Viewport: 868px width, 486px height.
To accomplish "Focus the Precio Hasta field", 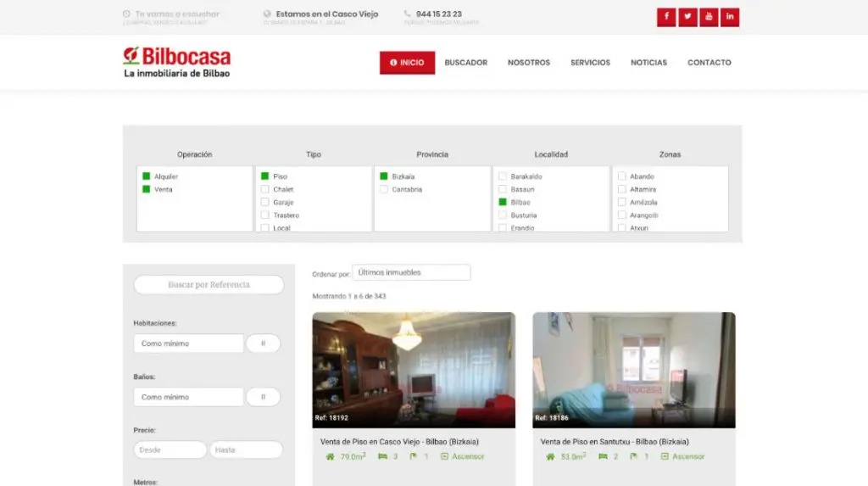I will click(x=246, y=450).
